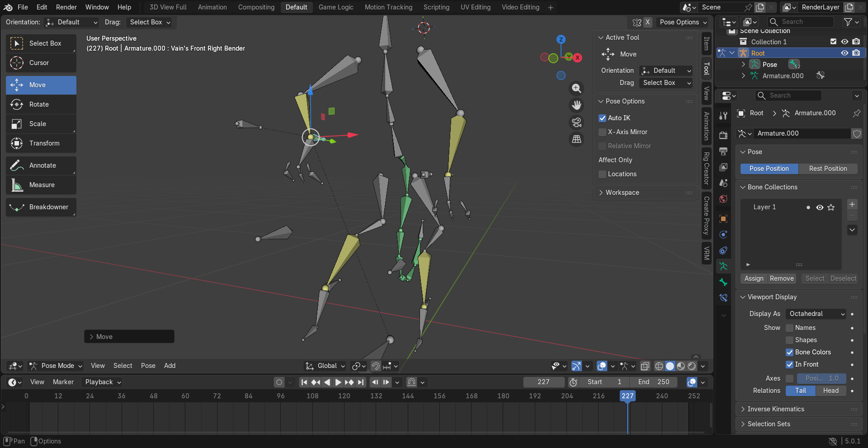Set Relations display to Head
The height and width of the screenshot is (448, 868).
click(x=830, y=391)
